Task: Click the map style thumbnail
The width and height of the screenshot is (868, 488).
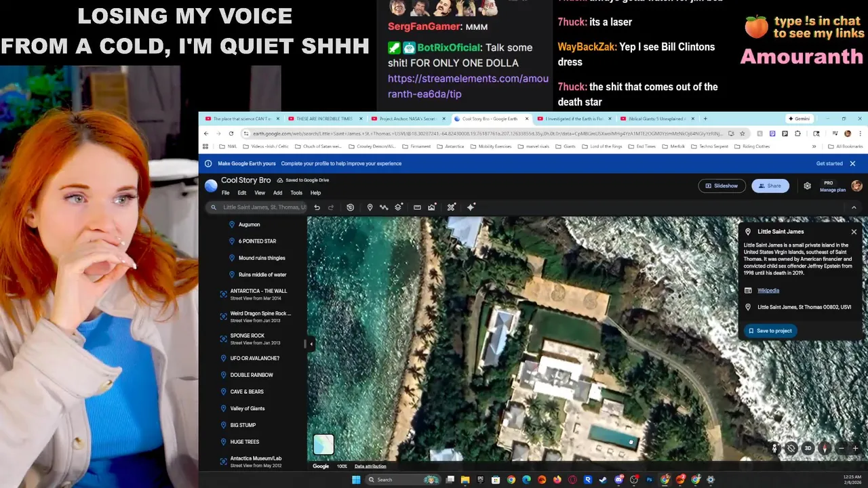Action: 323,444
